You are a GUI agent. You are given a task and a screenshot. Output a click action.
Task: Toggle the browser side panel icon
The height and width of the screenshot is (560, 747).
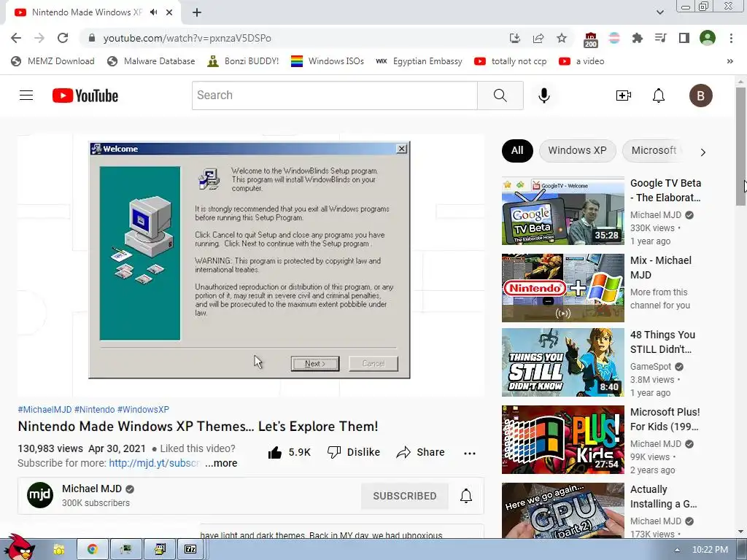click(x=684, y=38)
